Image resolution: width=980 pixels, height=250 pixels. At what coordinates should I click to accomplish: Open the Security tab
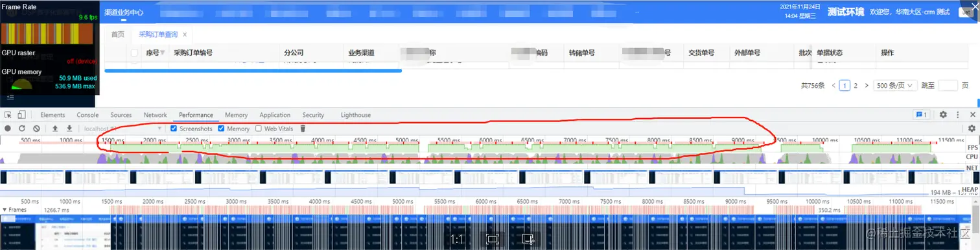click(x=313, y=115)
